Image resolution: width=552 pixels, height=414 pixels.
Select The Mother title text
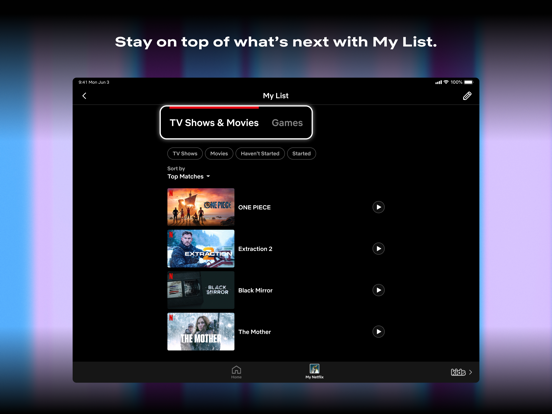(255, 332)
